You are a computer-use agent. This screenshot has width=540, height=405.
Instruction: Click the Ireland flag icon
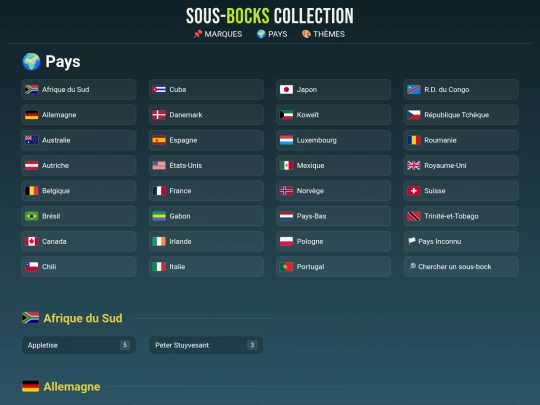pos(159,241)
